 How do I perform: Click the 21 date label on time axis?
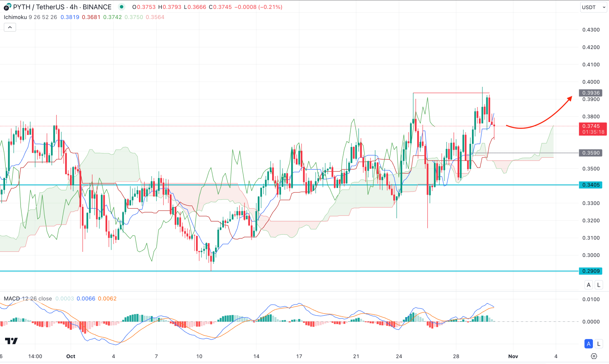(x=356, y=356)
